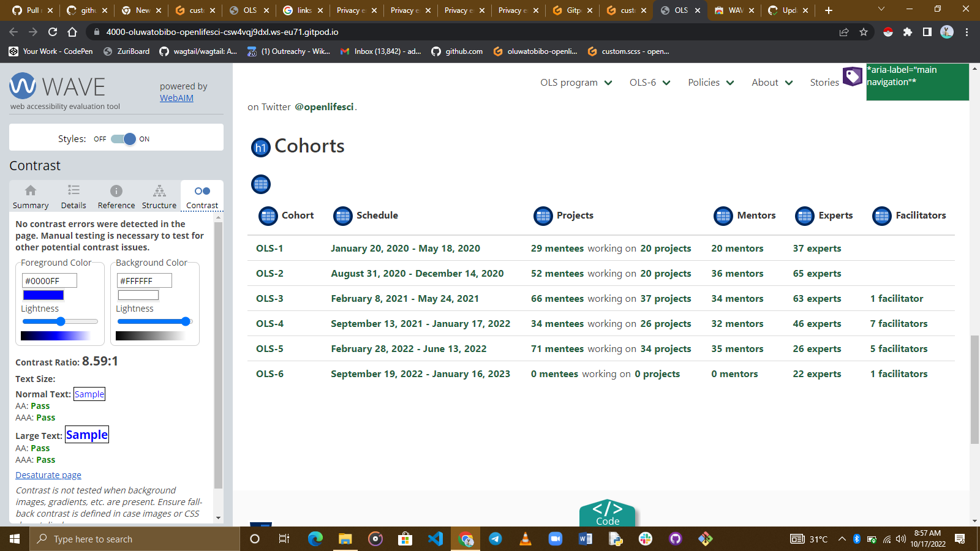
Task: Edit the foreground color #0000FF field
Action: click(50, 280)
